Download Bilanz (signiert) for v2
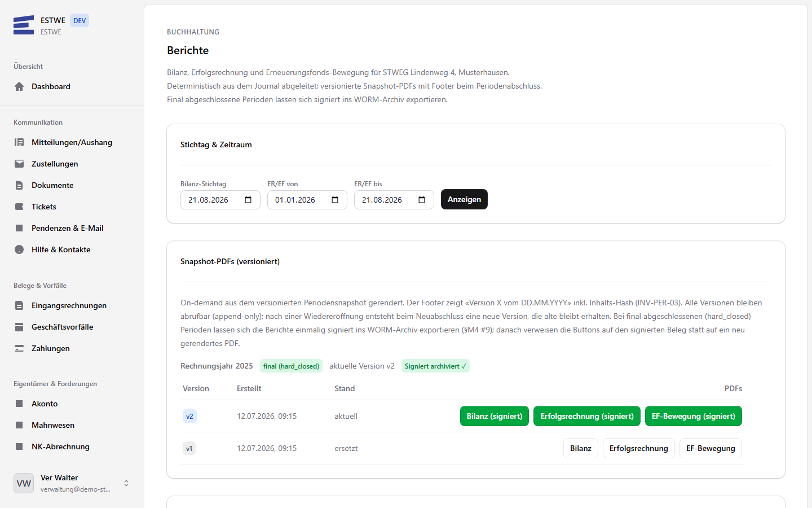 (495, 416)
